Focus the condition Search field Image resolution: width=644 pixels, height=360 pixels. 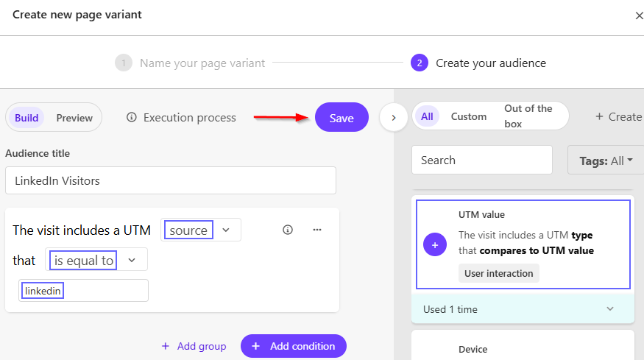(482, 160)
